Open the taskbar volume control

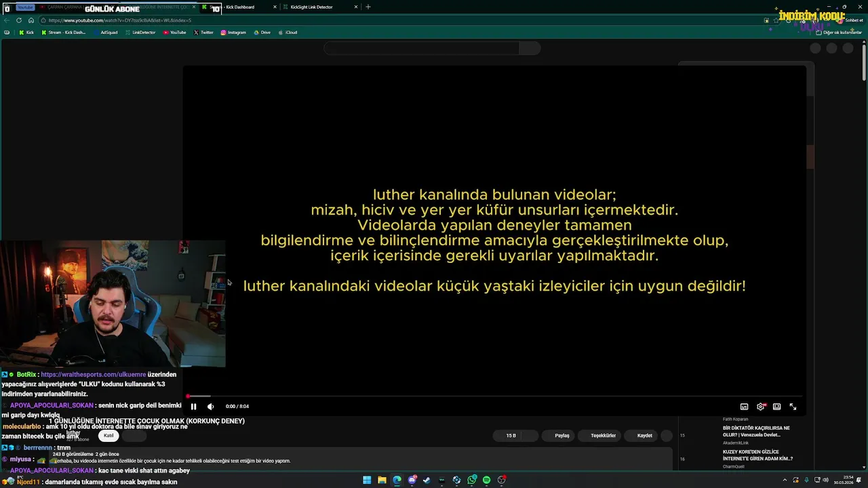click(x=826, y=480)
